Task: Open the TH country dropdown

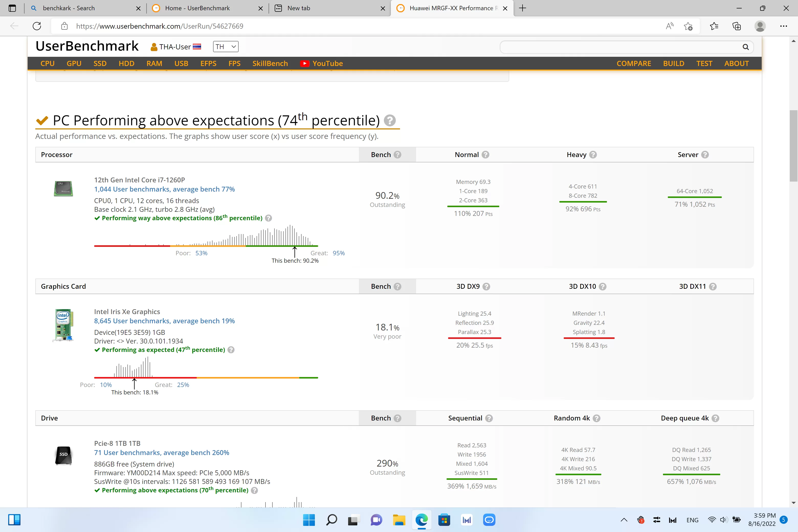Action: point(226,47)
